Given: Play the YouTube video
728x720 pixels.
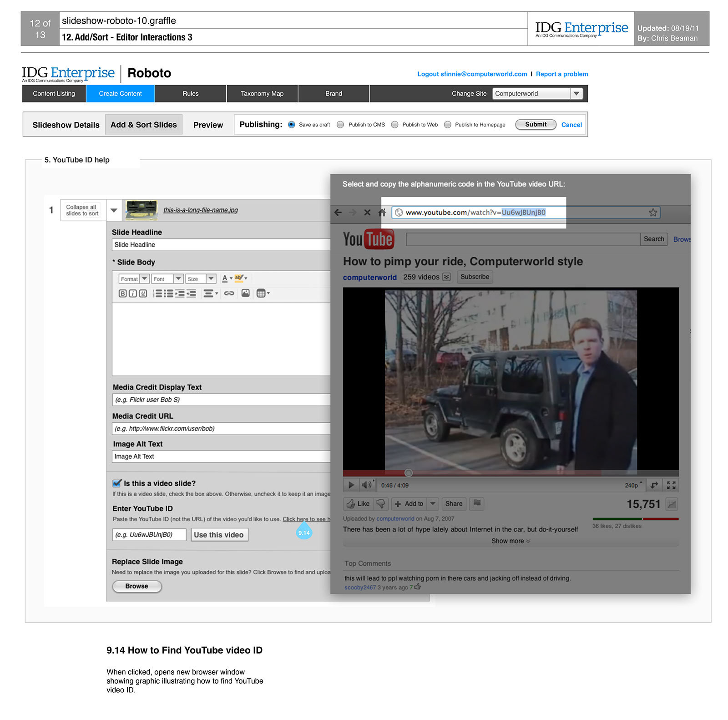Looking at the screenshot, I should (x=351, y=485).
